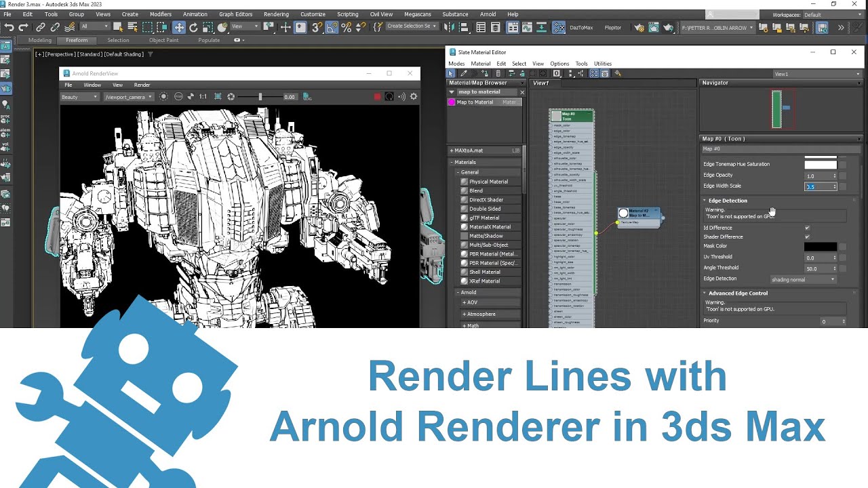Screen dimensions: 868x488
Task: Click crop region icon in RenderView
Action: 218,97
